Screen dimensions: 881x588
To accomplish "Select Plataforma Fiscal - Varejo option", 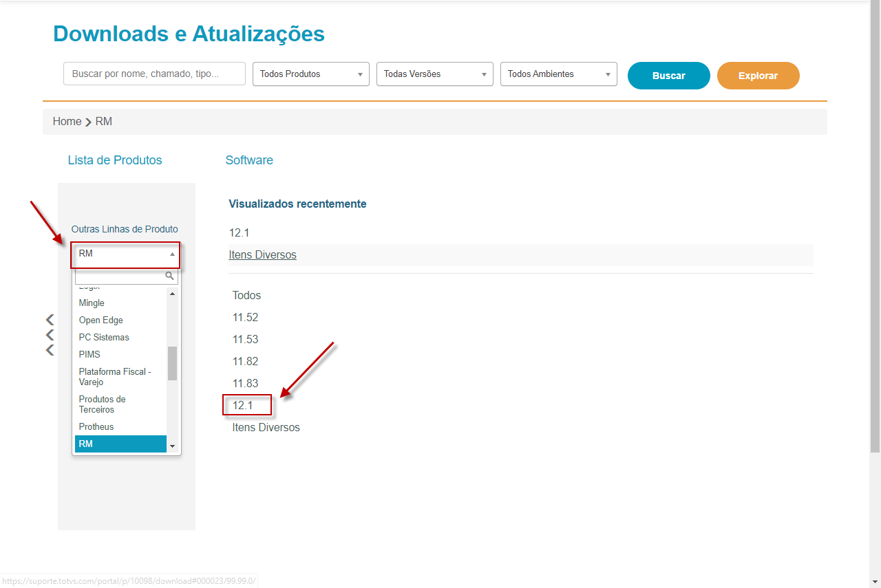I will pyautogui.click(x=120, y=377).
